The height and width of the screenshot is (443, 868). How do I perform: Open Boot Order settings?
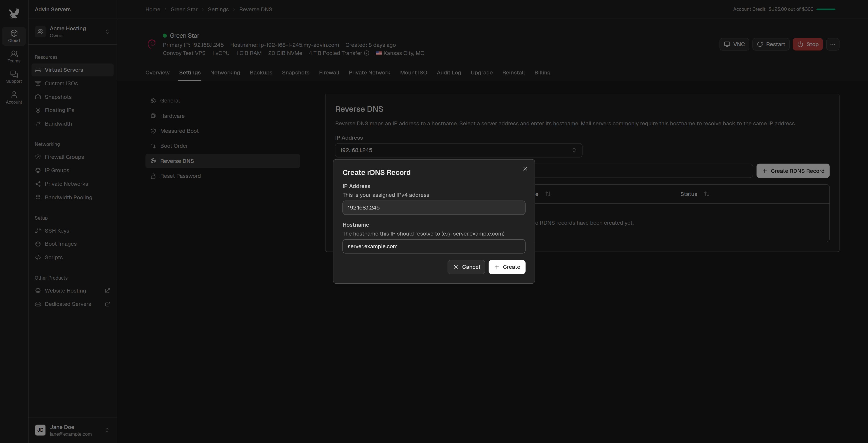pyautogui.click(x=223, y=146)
